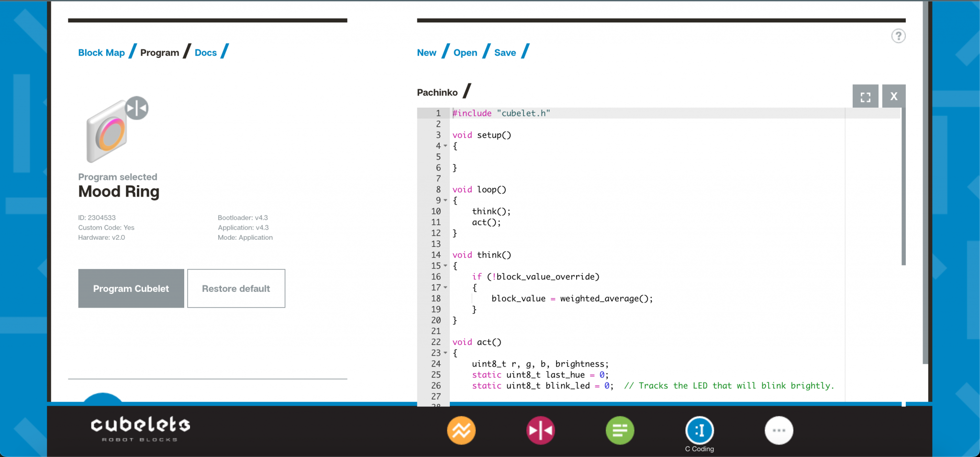Click the white more options ellipsis icon

(x=779, y=431)
